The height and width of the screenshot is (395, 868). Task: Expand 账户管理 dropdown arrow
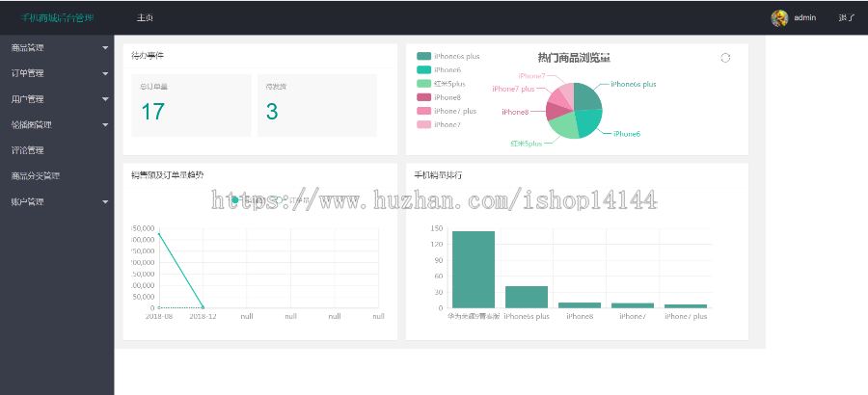pos(105,202)
